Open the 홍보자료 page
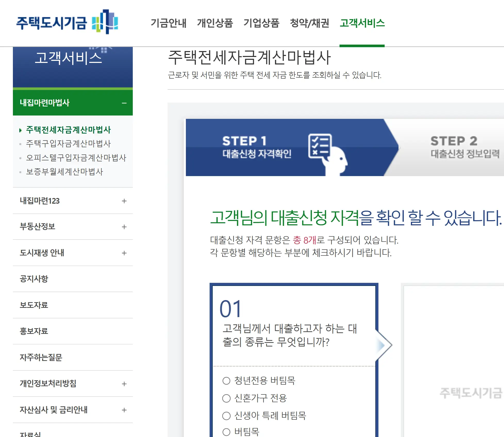Viewport: 504px width, 437px height. pos(73,331)
